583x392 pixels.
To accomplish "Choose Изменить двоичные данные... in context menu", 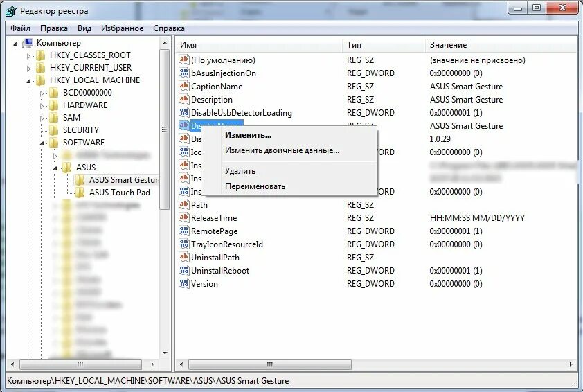I will (x=289, y=150).
